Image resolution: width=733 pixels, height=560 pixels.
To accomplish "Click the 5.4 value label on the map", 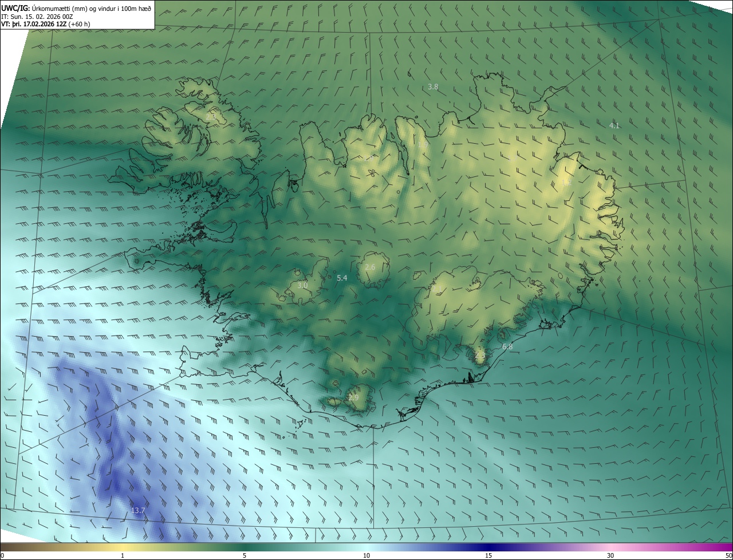I will click(x=342, y=278).
